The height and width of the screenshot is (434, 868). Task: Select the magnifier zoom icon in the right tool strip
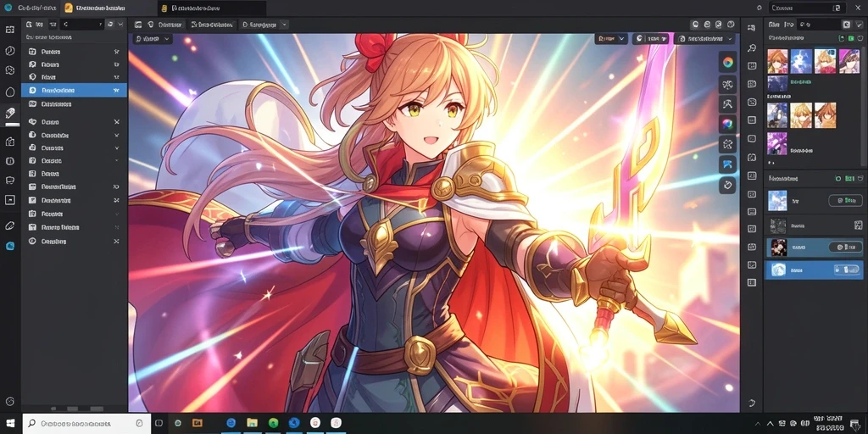coord(751,48)
